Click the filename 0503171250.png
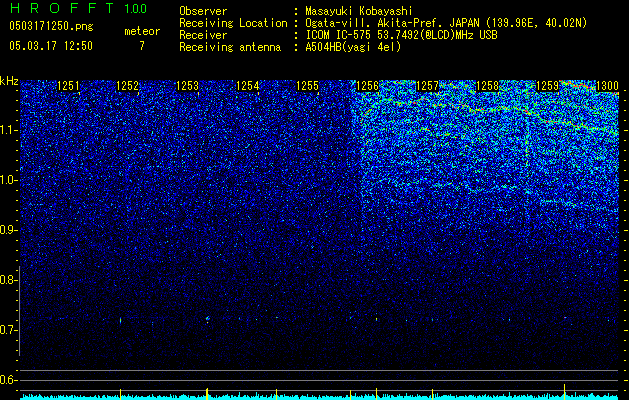 tap(51, 26)
